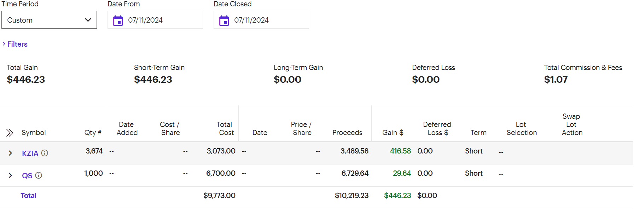Sort by the Proceeds column header

[347, 133]
